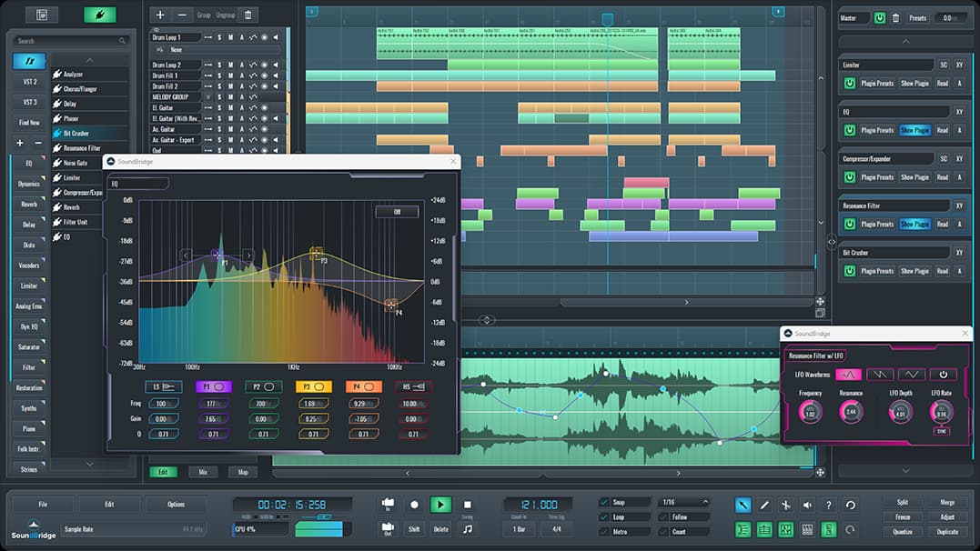Select the pointer tool in the bottom toolbar
980x551 pixels.
point(743,506)
